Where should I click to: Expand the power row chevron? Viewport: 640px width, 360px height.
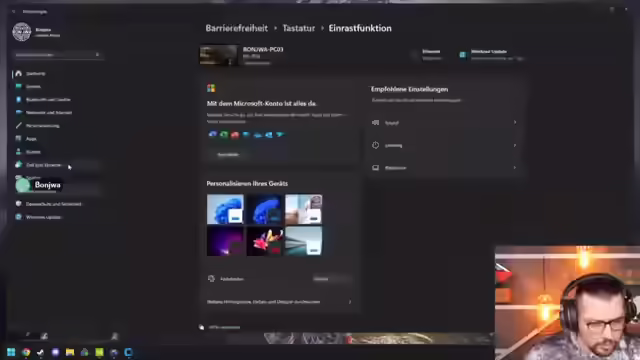tap(515, 145)
